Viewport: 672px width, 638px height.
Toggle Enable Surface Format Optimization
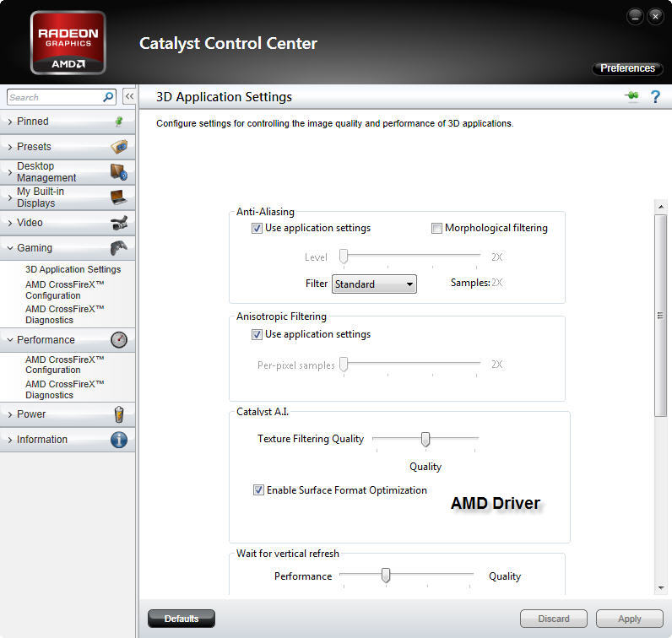click(258, 489)
